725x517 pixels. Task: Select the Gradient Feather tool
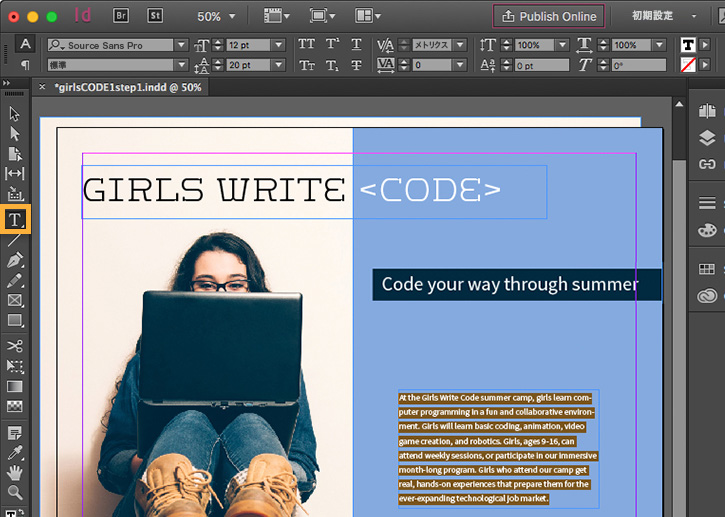pos(14,406)
